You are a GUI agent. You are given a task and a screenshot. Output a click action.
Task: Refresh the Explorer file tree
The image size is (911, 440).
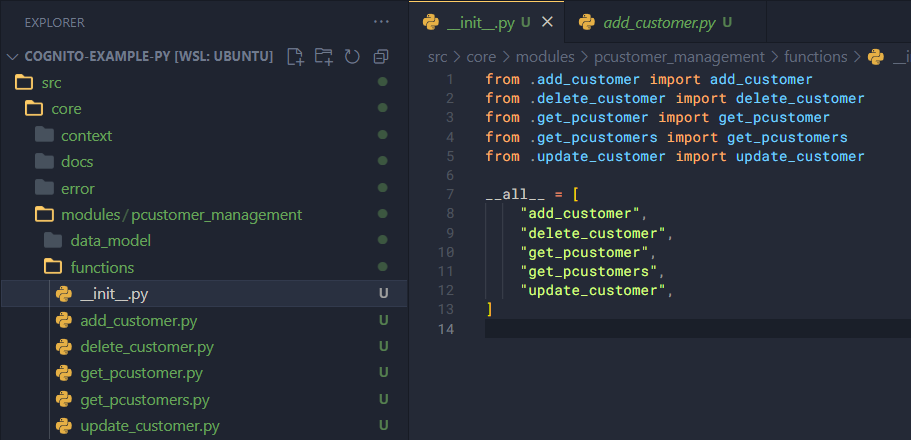click(352, 56)
